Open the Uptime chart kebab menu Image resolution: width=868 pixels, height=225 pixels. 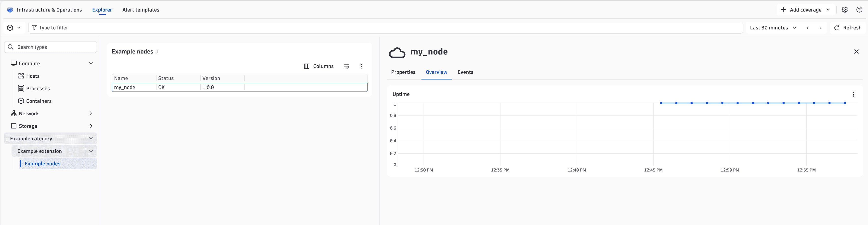coord(853,94)
